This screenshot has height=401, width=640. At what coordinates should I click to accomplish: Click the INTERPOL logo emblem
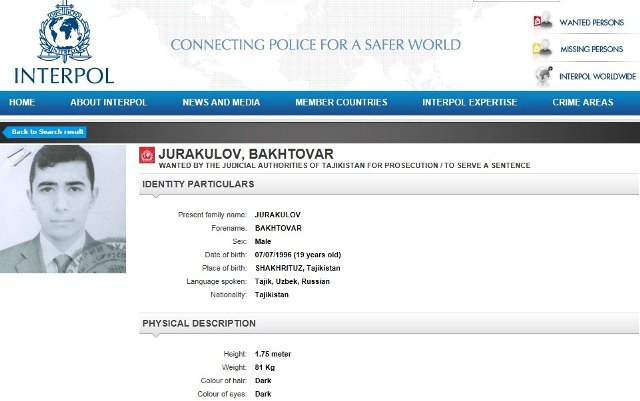pos(64,32)
